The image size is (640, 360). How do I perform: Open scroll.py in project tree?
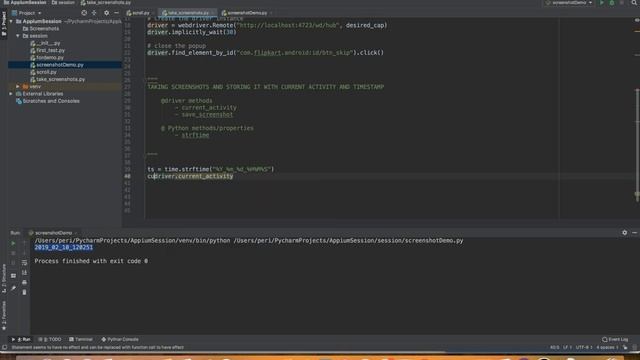pos(43,72)
